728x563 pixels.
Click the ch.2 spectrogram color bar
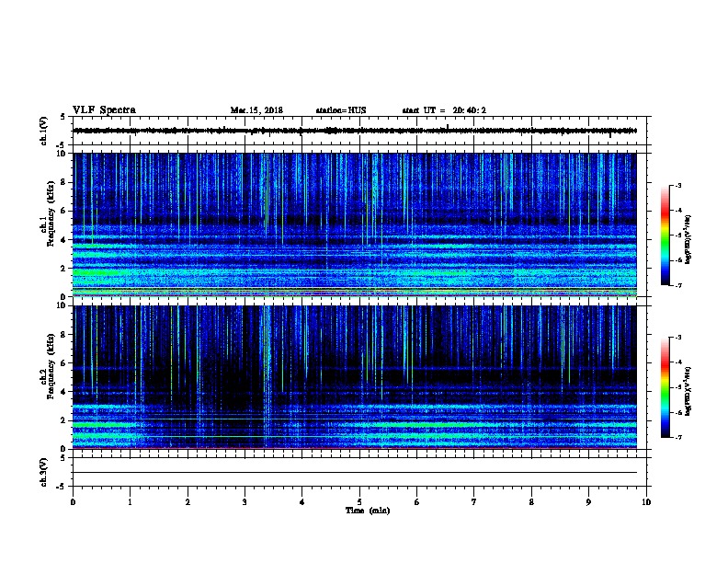point(665,387)
